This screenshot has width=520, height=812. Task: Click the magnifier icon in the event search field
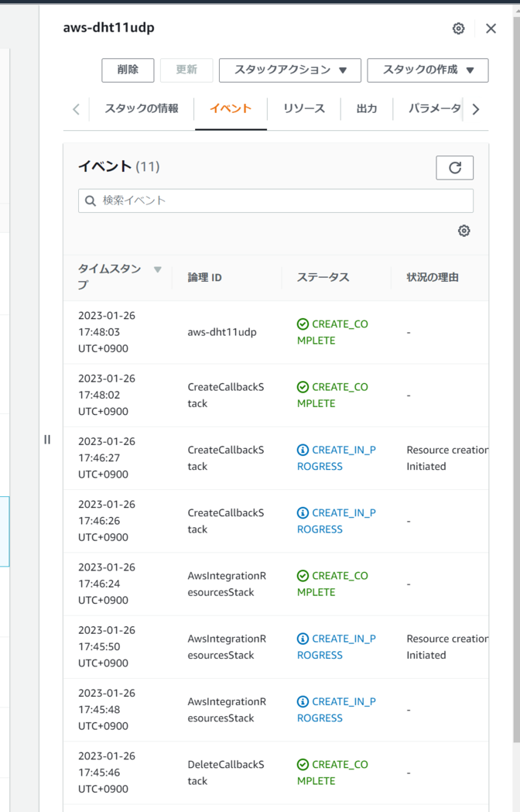click(90, 200)
